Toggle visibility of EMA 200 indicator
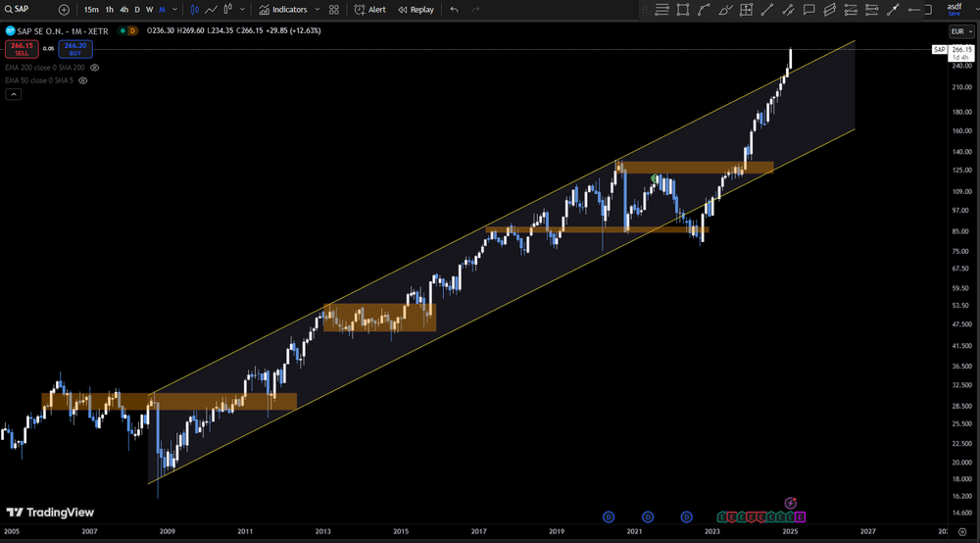 tap(94, 68)
